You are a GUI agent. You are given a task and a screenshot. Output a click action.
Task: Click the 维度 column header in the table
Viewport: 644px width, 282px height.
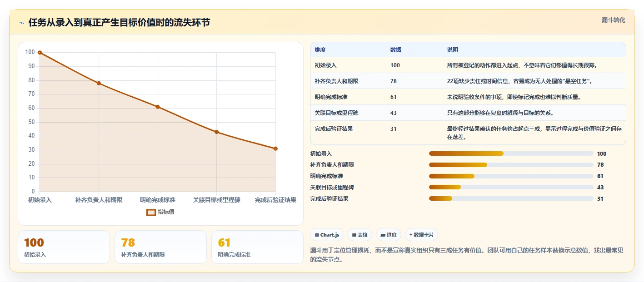320,50
